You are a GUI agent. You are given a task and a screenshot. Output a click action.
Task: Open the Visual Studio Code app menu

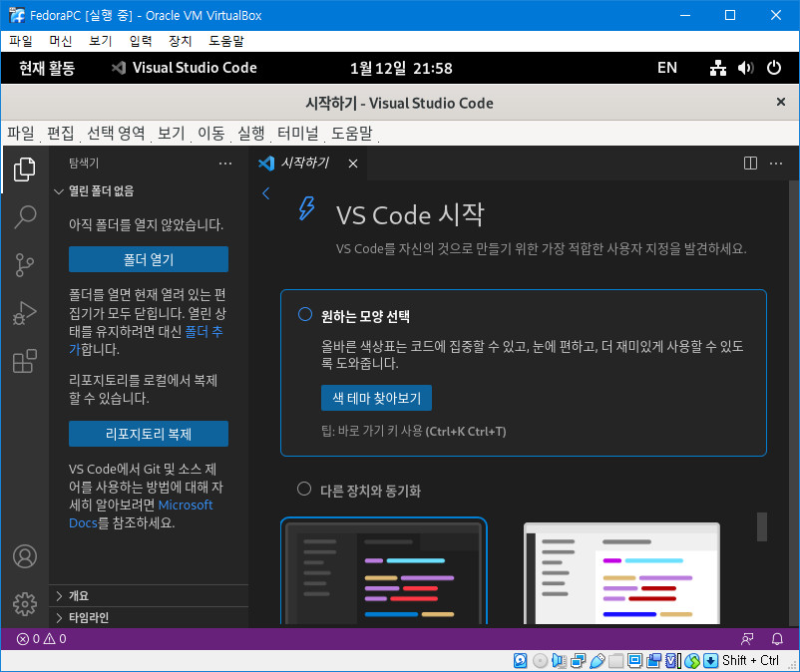185,68
